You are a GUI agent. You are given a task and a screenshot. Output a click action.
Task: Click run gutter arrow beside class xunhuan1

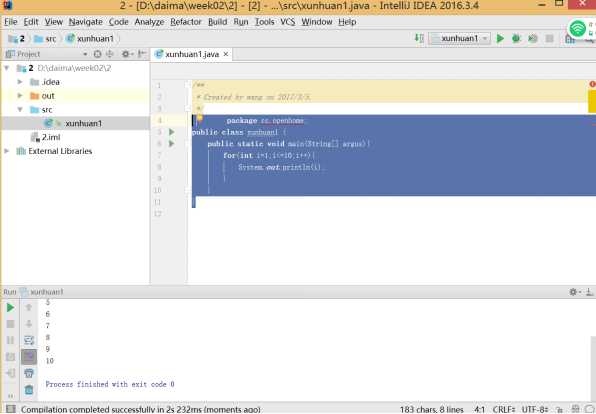[x=172, y=132]
